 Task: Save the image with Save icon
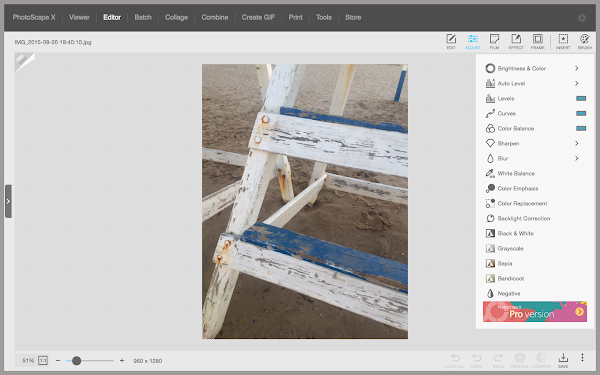pyautogui.click(x=563, y=360)
